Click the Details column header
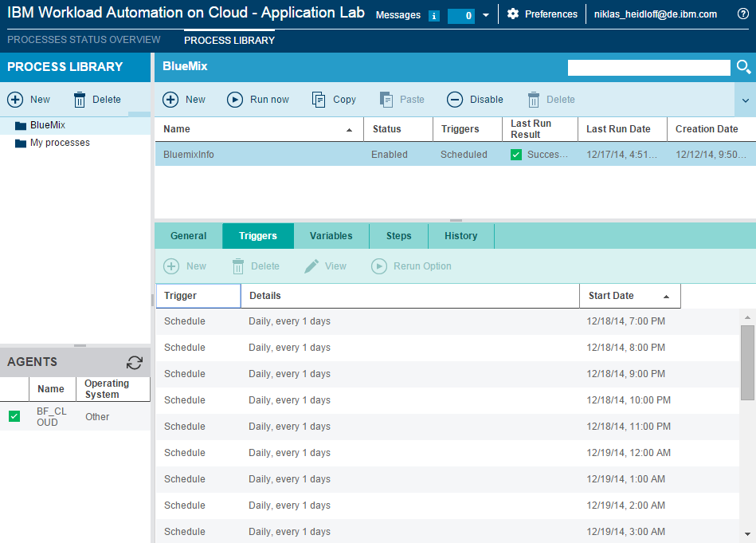Viewport: 756px width, 543px height. [410, 295]
